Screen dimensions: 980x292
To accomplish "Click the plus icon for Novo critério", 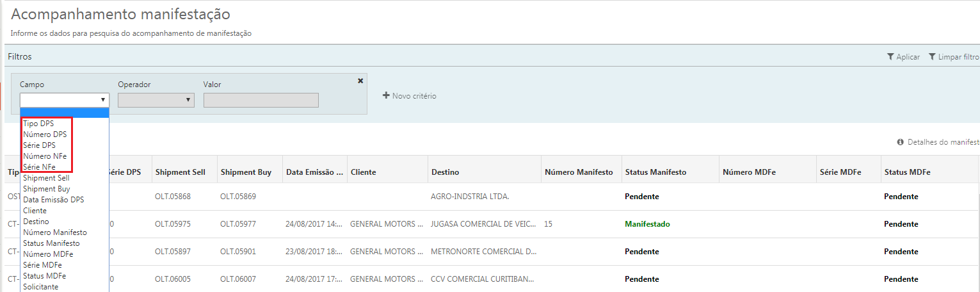I will point(386,96).
